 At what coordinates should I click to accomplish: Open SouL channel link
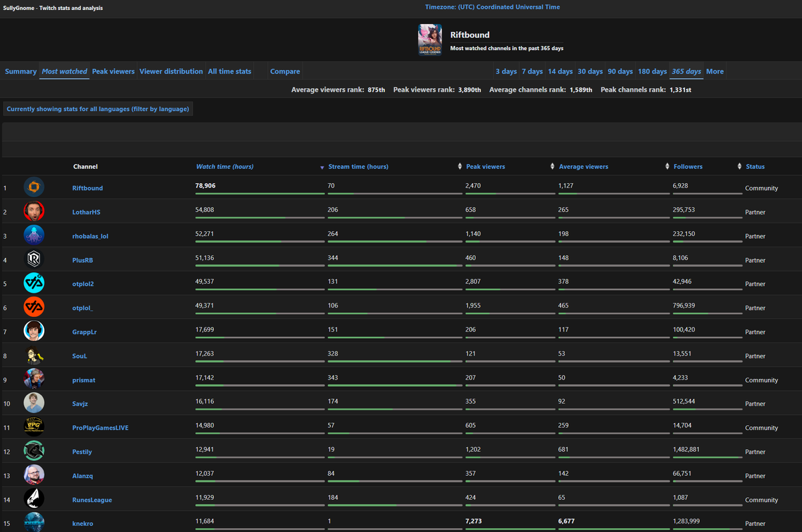(x=80, y=356)
